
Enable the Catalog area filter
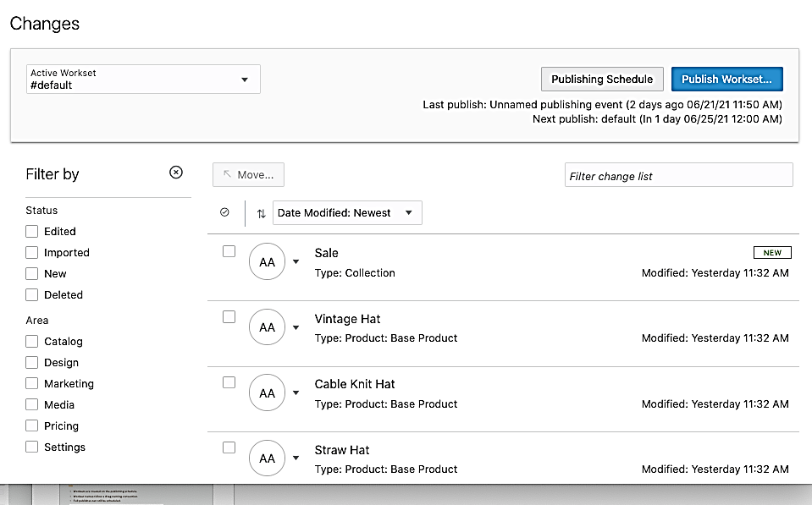tap(32, 341)
